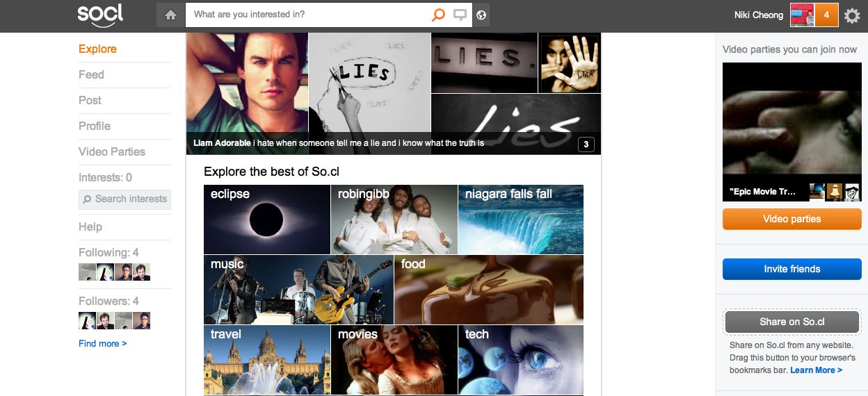This screenshot has width=868, height=396.
Task: Click the blue Invite friends button
Action: click(x=791, y=269)
